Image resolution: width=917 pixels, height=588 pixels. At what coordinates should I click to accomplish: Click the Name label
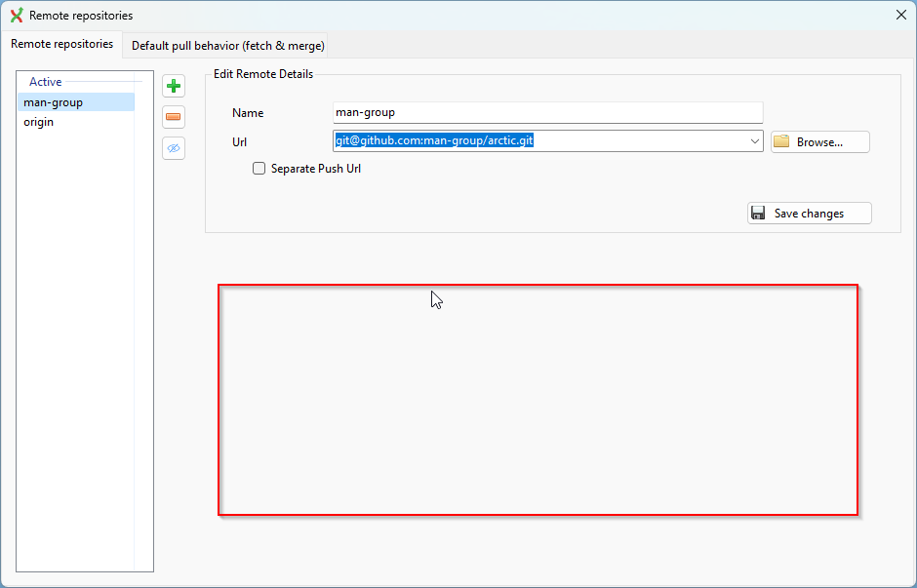pos(248,113)
